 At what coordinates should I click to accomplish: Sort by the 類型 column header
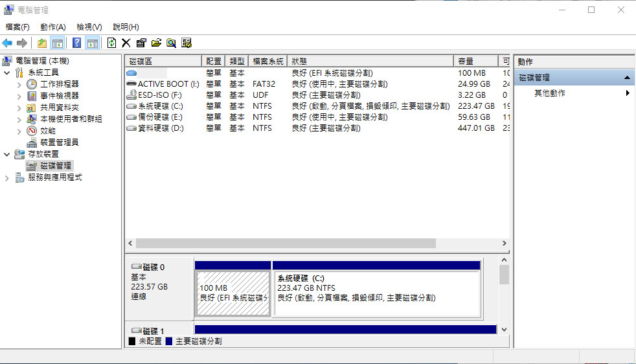click(x=237, y=62)
